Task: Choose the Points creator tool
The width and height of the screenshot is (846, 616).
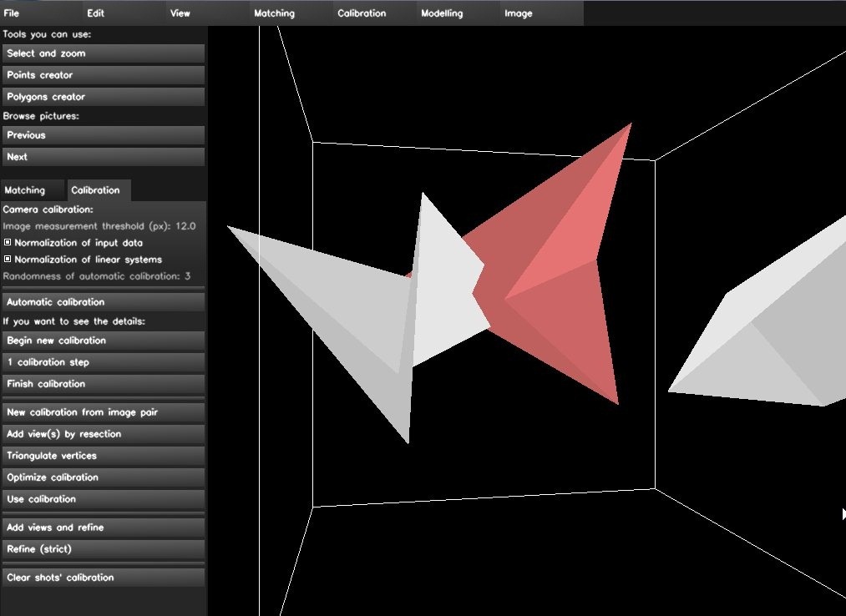Action: tap(104, 75)
